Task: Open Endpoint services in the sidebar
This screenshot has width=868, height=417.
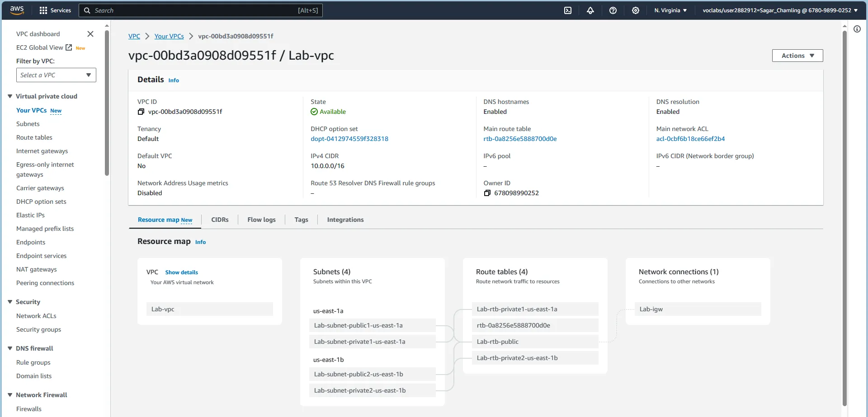Action: (x=42, y=256)
